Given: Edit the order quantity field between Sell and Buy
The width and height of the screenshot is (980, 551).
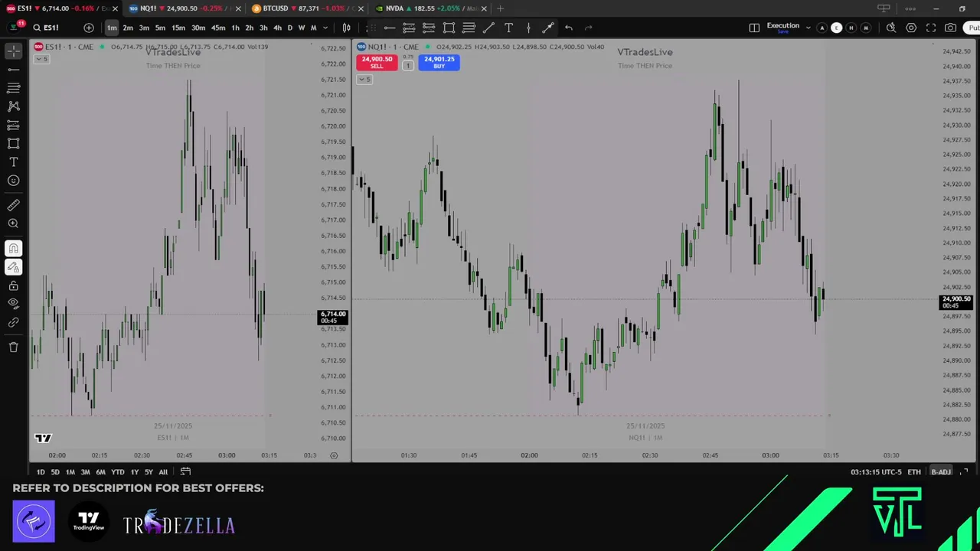Looking at the screenshot, I should [x=408, y=65].
